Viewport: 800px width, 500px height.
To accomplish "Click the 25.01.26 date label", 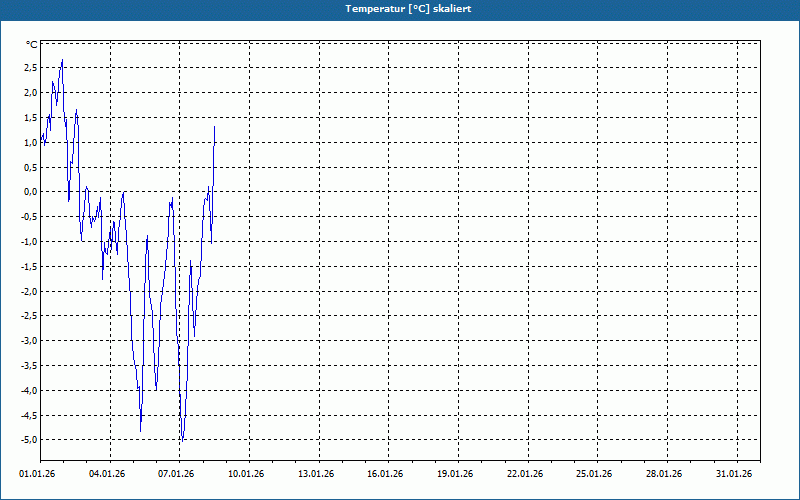I will pyautogui.click(x=594, y=474).
